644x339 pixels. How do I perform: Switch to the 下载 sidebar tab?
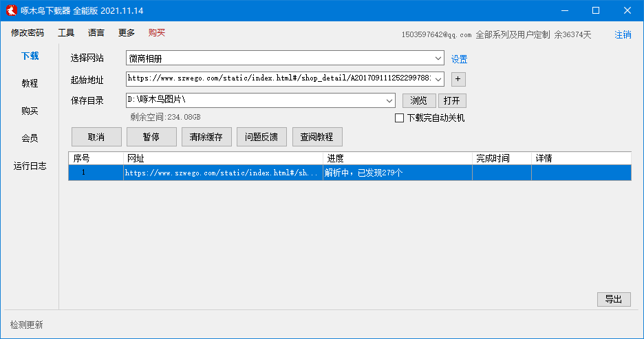coord(30,56)
